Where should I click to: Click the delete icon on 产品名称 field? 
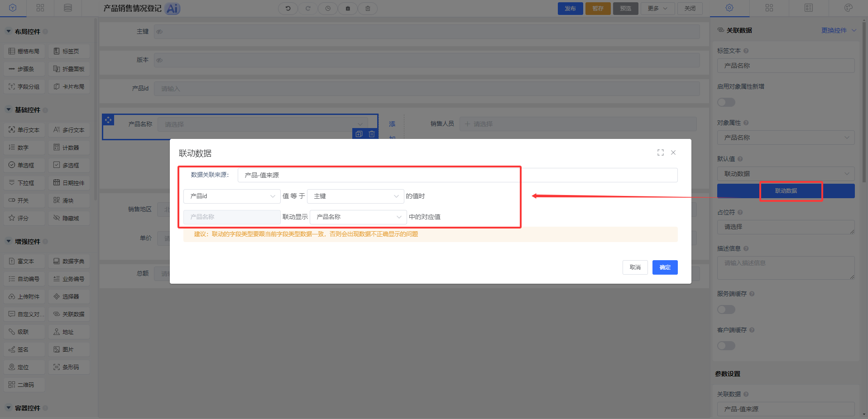372,134
